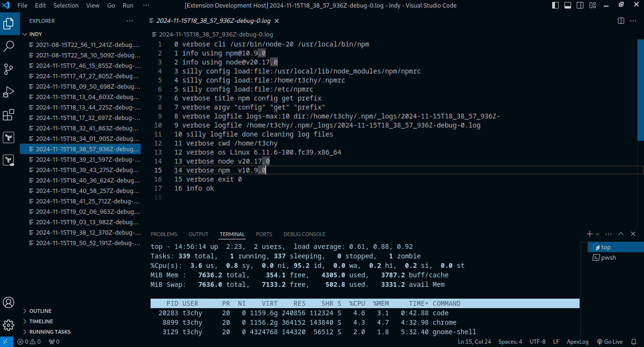The image size is (644, 347).
Task: Click line '11 verbose cwd /home/t3chy'
Action: click(226, 143)
